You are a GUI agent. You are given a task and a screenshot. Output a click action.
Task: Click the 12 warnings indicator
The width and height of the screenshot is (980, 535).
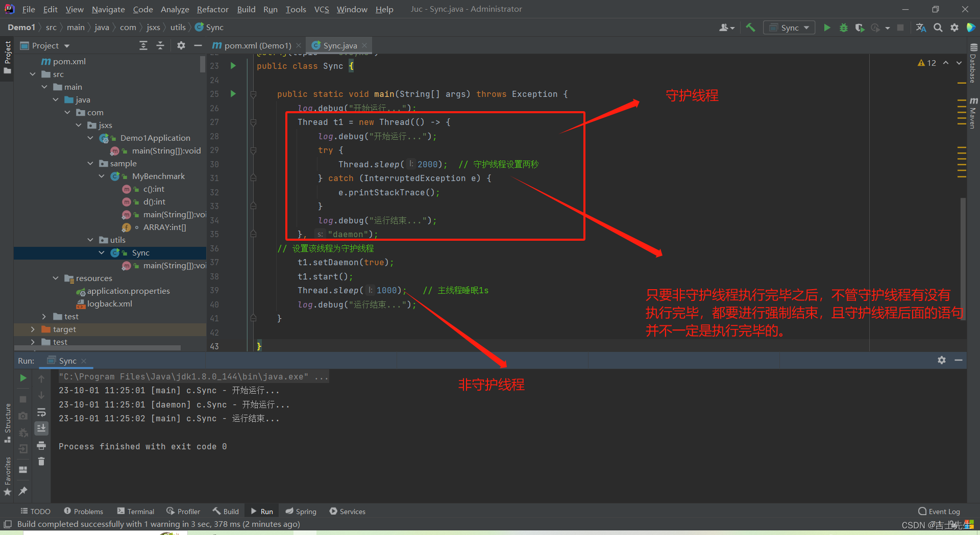click(x=927, y=63)
